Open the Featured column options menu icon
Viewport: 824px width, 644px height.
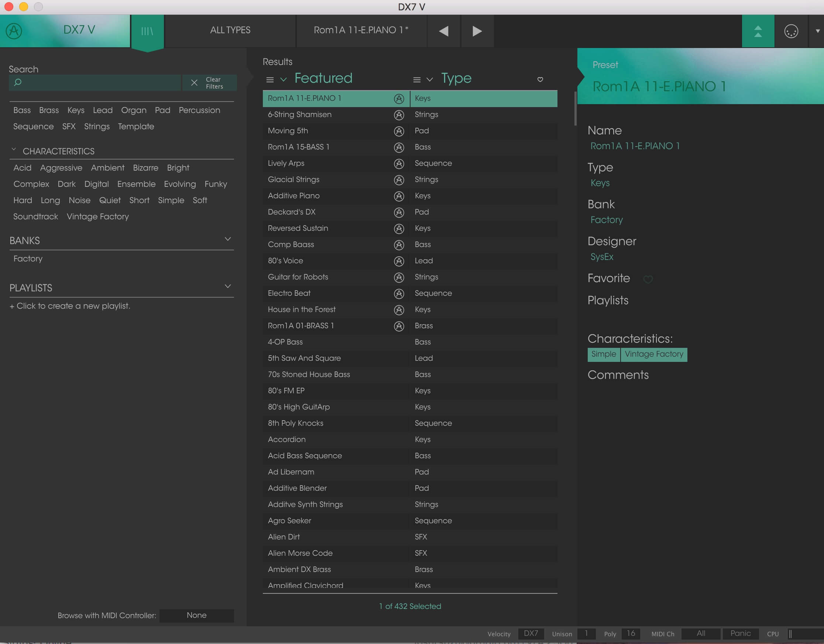tap(270, 80)
